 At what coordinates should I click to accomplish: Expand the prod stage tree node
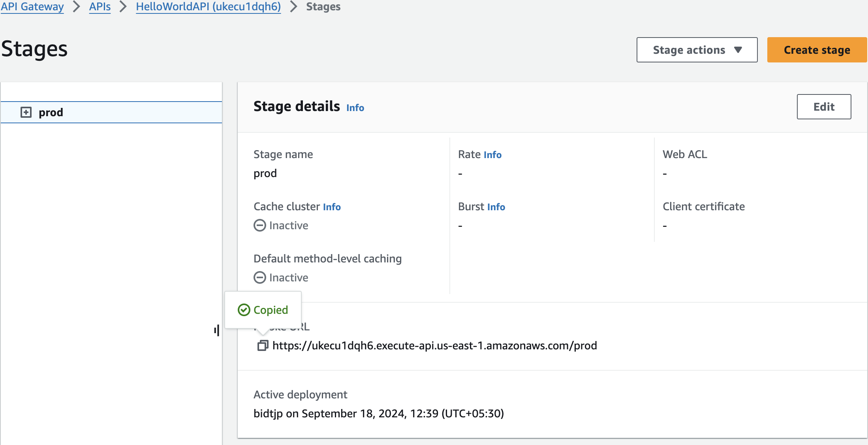coord(26,112)
